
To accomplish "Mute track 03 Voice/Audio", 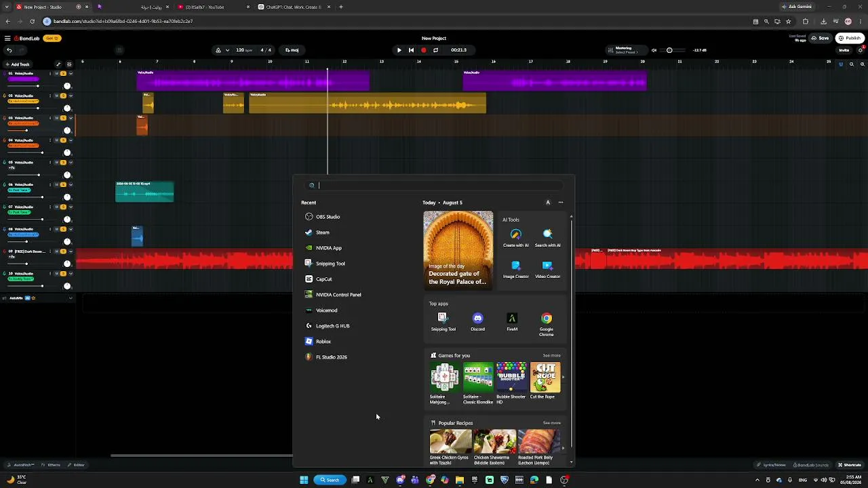I will [57, 118].
